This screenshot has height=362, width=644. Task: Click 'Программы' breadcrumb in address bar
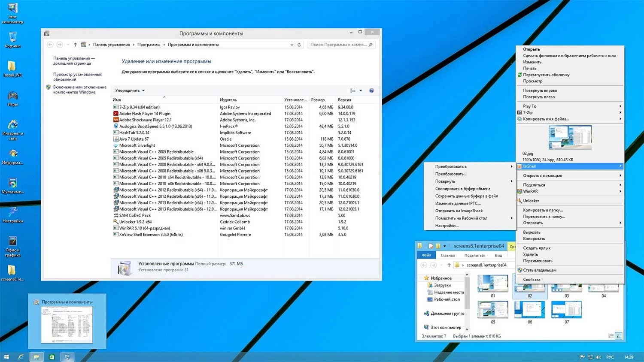(x=149, y=45)
